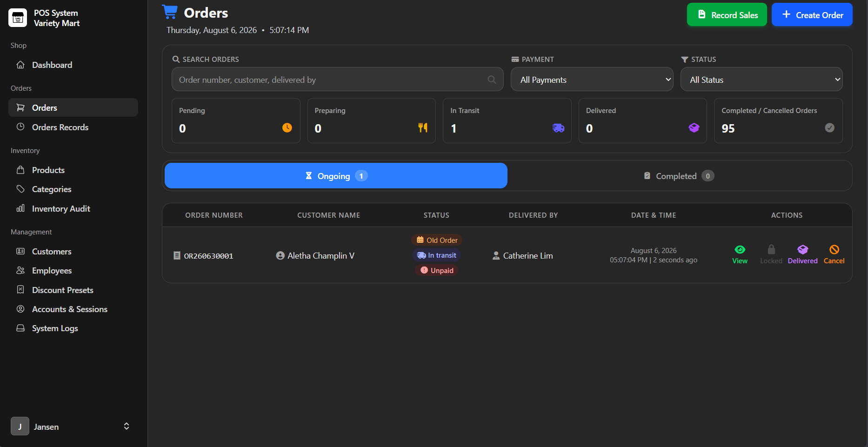Open Accounts & Sessions page
Image resolution: width=868 pixels, height=447 pixels.
coord(73,309)
